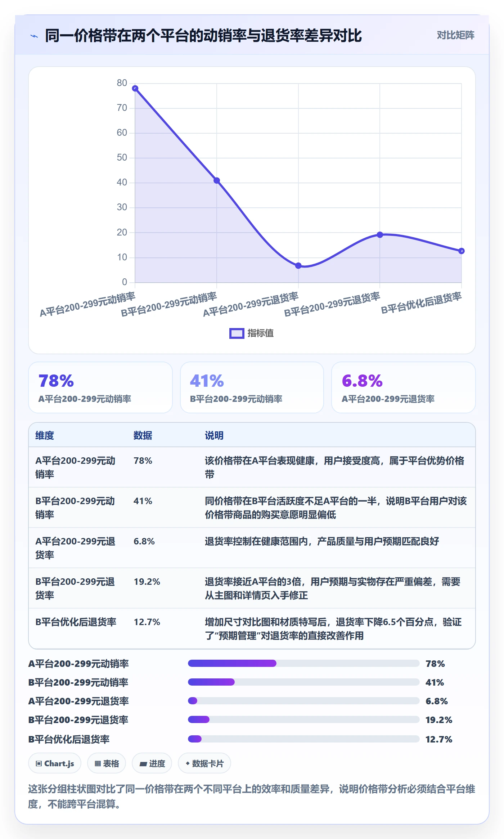Toggle the 指标值 legend color swatch
Screen dimensions: 504x839
[237, 333]
